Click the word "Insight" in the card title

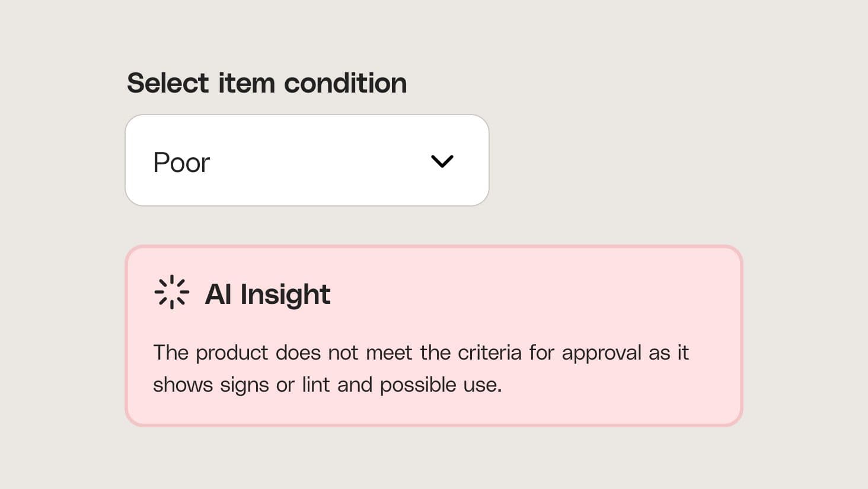coord(285,294)
